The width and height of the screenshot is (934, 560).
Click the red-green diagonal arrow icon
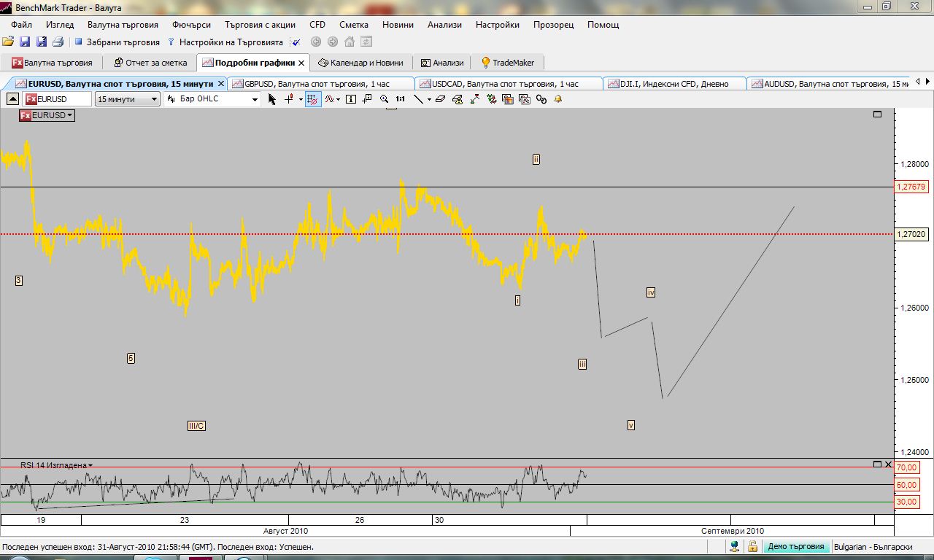(x=474, y=99)
